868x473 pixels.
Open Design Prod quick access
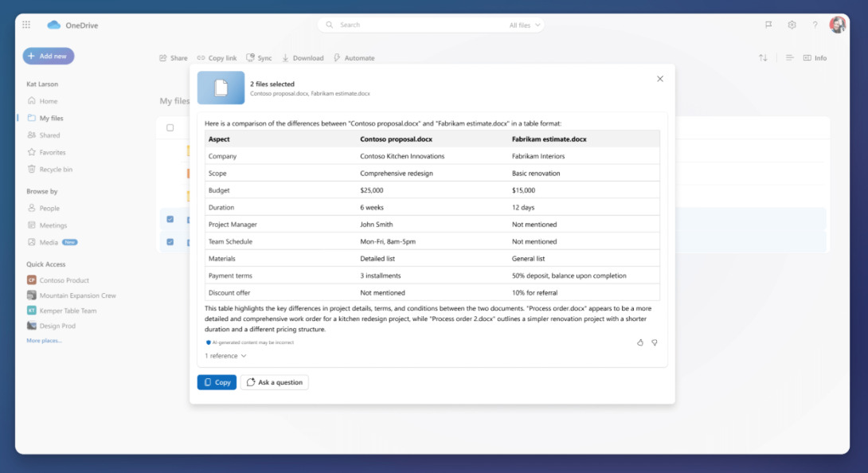[51, 326]
